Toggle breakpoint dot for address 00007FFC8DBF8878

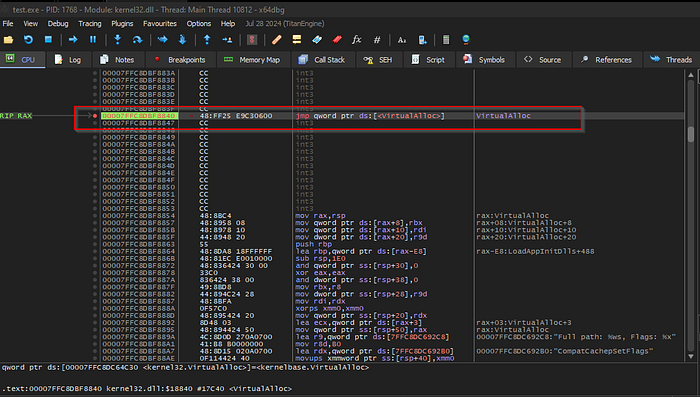coord(95,273)
